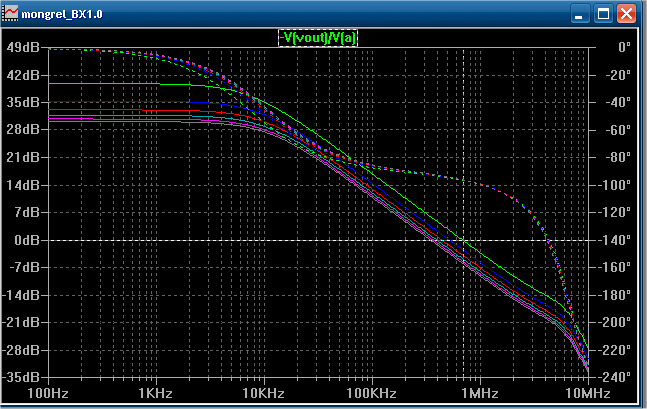This screenshot has height=409, width=647.
Task: Minimize the mongrel_BX1.0 window
Action: tap(579, 14)
